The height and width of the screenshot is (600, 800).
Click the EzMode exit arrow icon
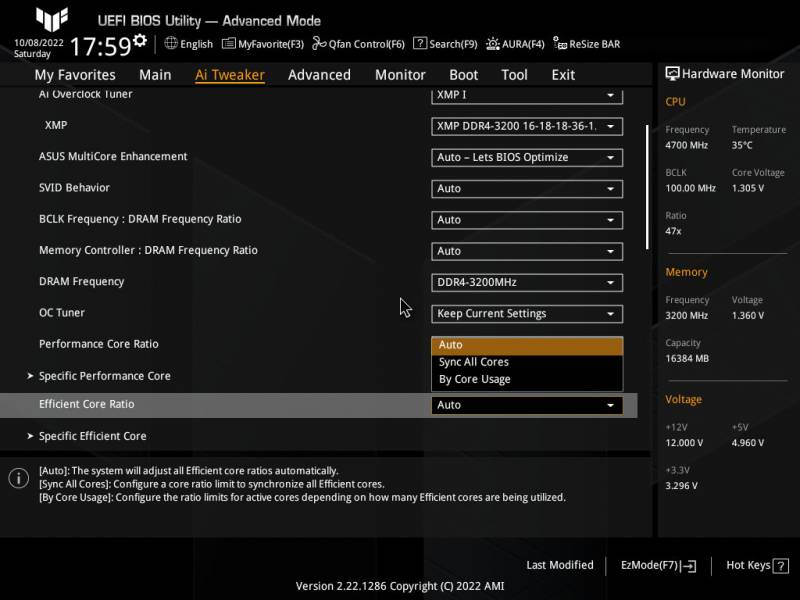[688, 566]
